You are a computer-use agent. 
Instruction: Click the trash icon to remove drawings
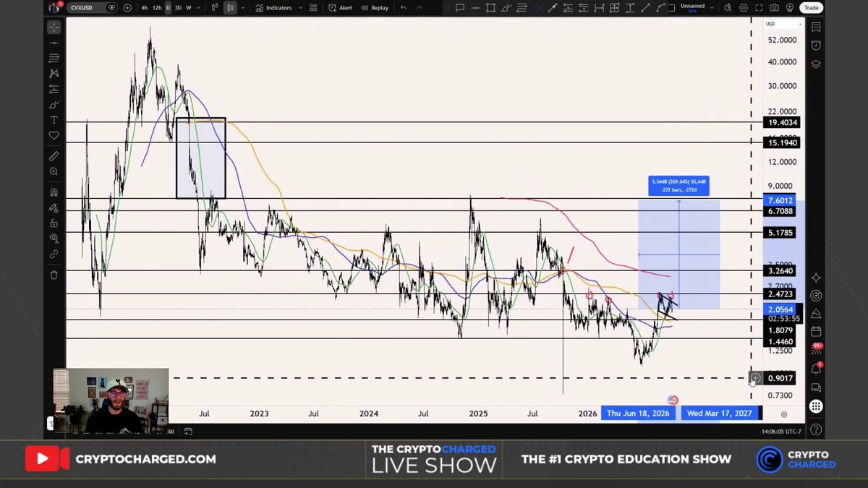click(x=54, y=275)
